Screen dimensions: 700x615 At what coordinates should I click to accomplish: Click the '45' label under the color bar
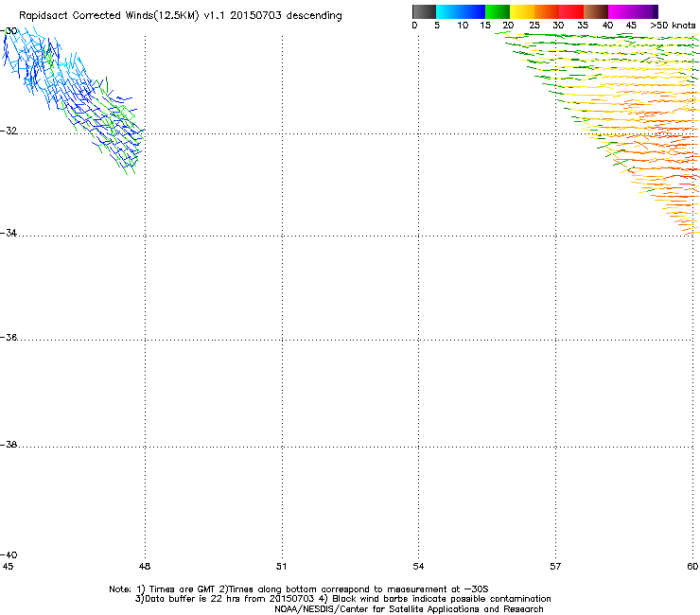pyautogui.click(x=631, y=26)
